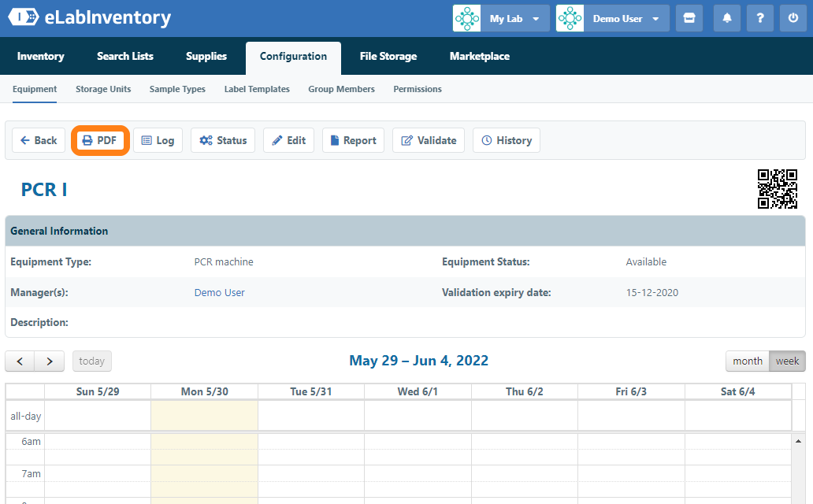Image resolution: width=813 pixels, height=504 pixels.
Task: Click the Back button
Action: pyautogui.click(x=39, y=140)
